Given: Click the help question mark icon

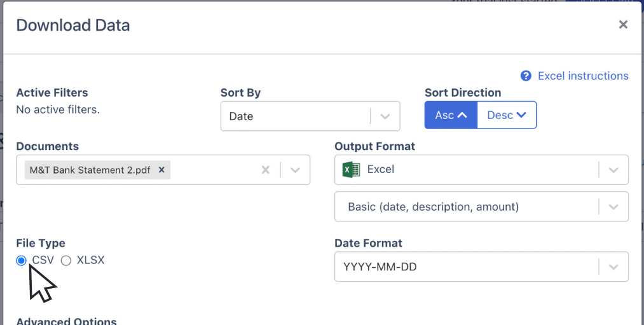Looking at the screenshot, I should [526, 76].
